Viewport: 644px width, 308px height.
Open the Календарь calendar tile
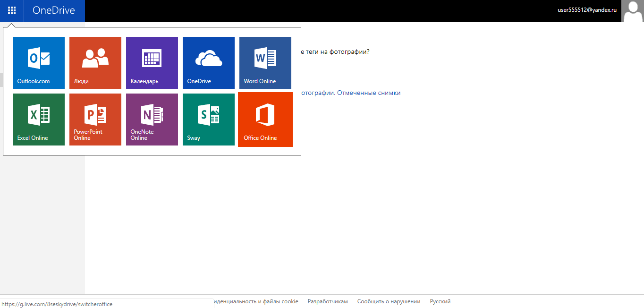152,63
